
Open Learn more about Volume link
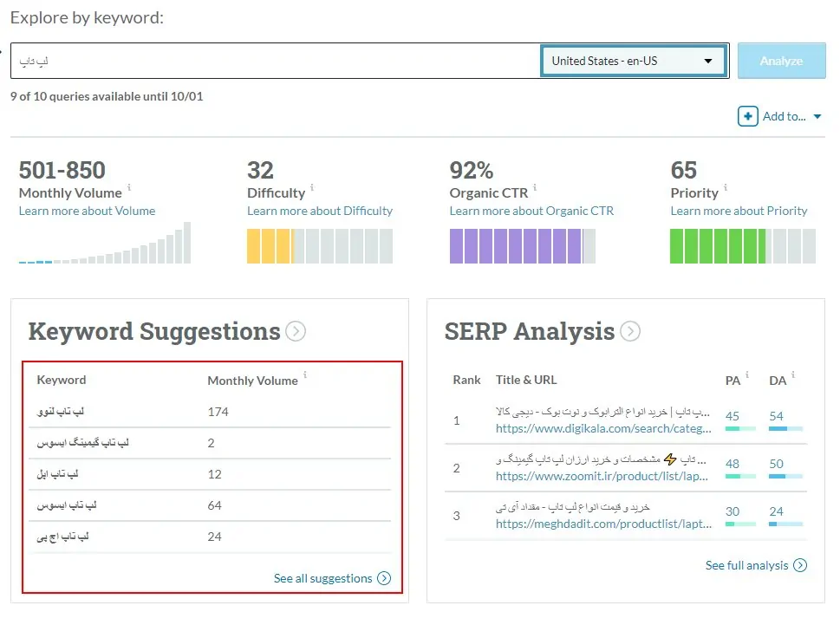click(x=87, y=211)
